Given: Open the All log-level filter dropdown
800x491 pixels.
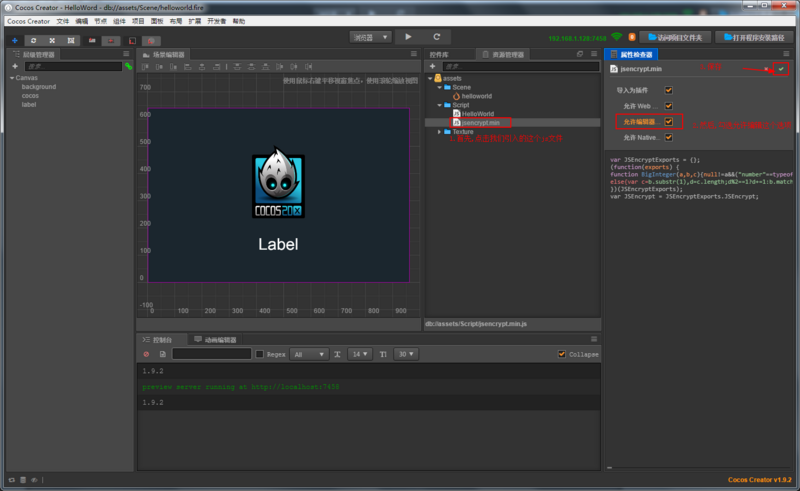Looking at the screenshot, I should pos(309,354).
